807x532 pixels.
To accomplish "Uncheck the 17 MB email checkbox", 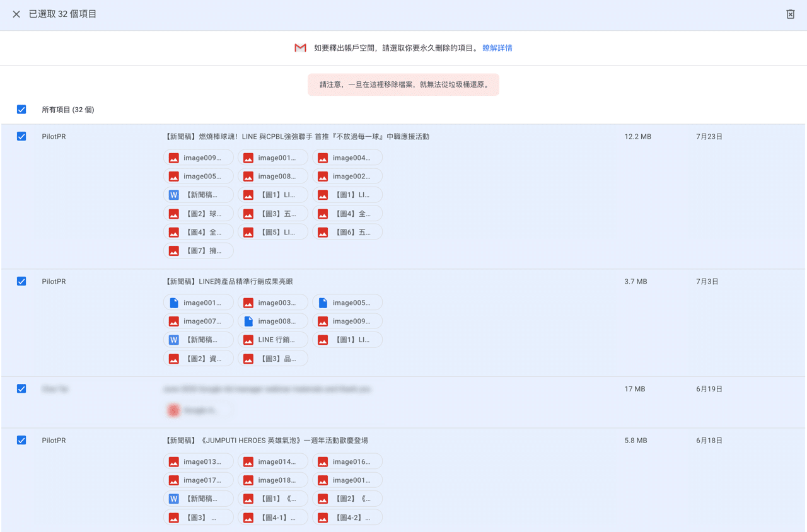I will click(x=21, y=389).
